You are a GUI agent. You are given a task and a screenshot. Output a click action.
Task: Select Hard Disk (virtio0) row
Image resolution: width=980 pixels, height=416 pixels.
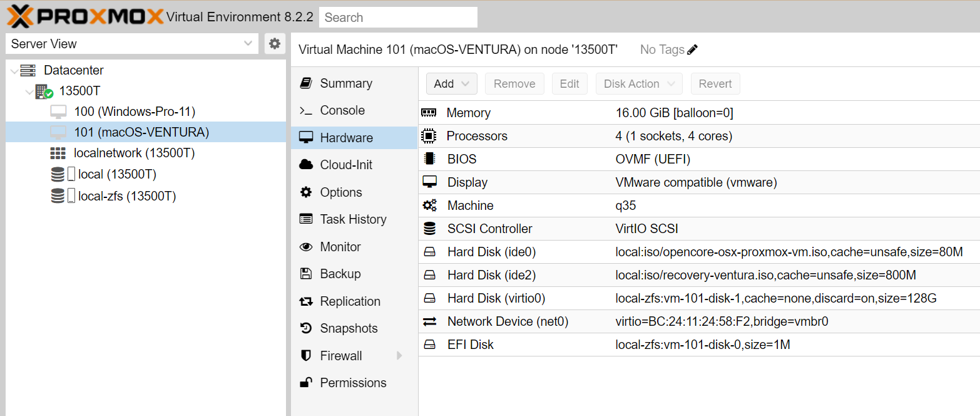point(699,298)
